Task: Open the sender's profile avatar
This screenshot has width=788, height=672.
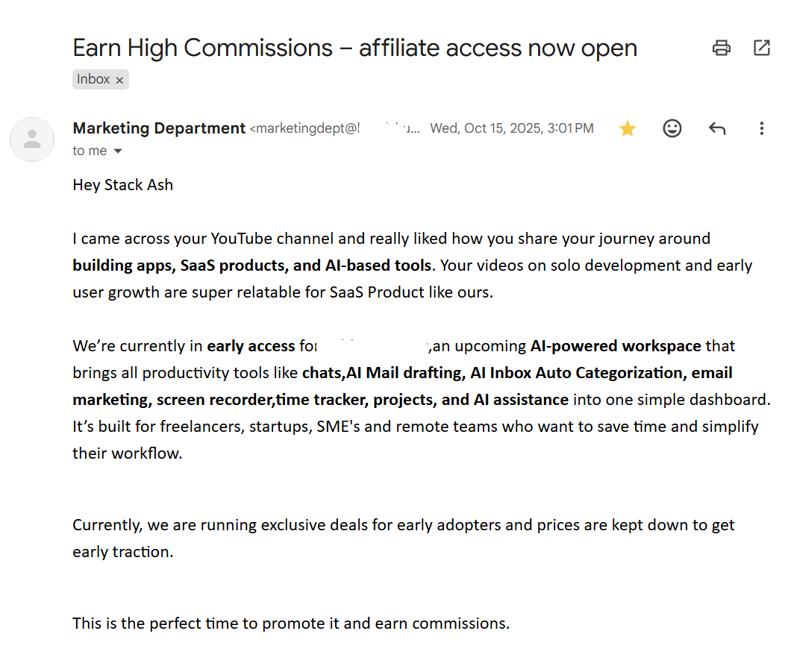Action: pyautogui.click(x=32, y=139)
